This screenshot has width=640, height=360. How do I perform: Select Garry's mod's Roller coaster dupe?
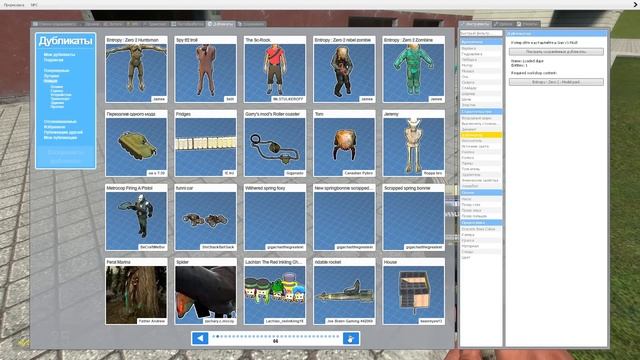point(275,143)
